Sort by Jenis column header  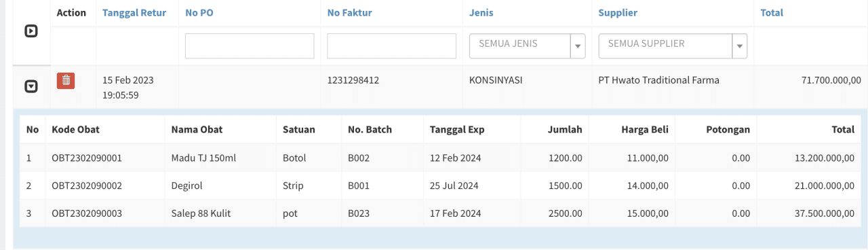pyautogui.click(x=481, y=13)
